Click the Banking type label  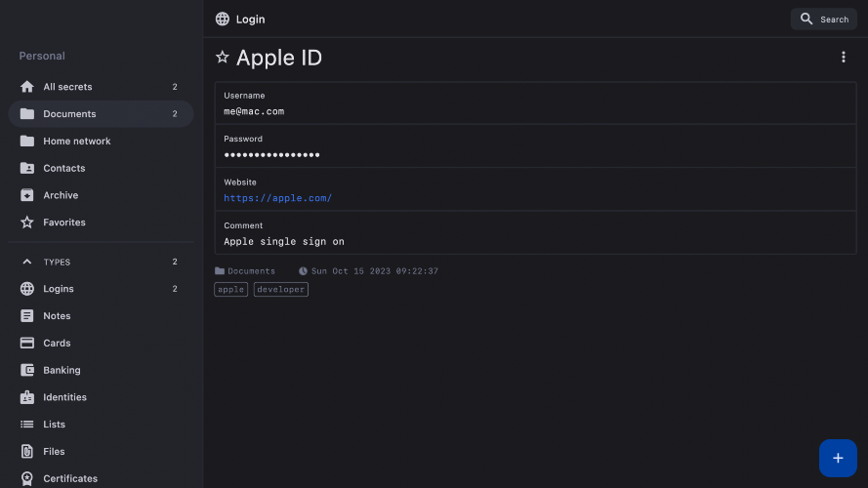click(62, 370)
